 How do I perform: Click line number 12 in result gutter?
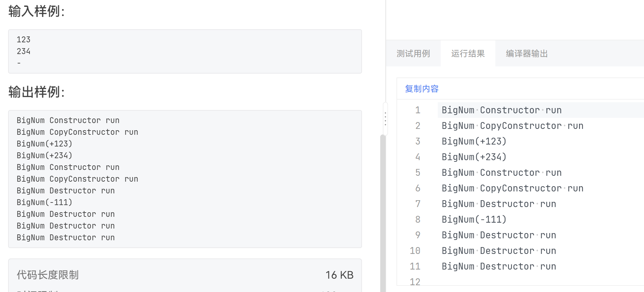coord(415,282)
